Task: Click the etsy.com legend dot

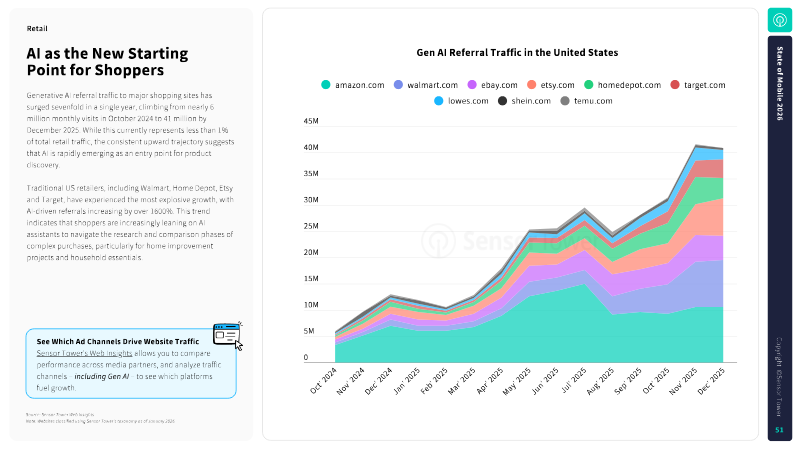Action: [530, 85]
